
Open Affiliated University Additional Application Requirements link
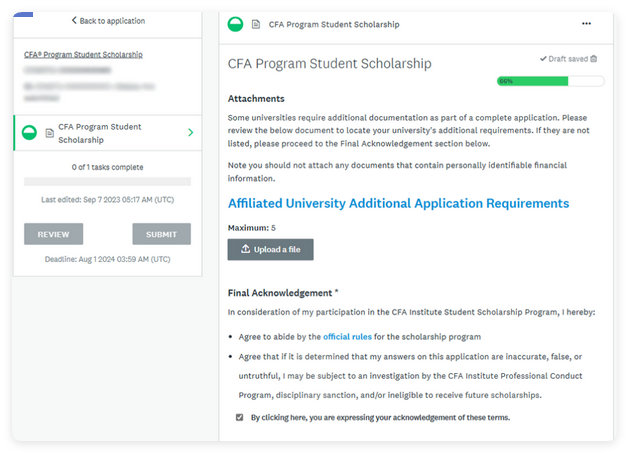(x=398, y=203)
